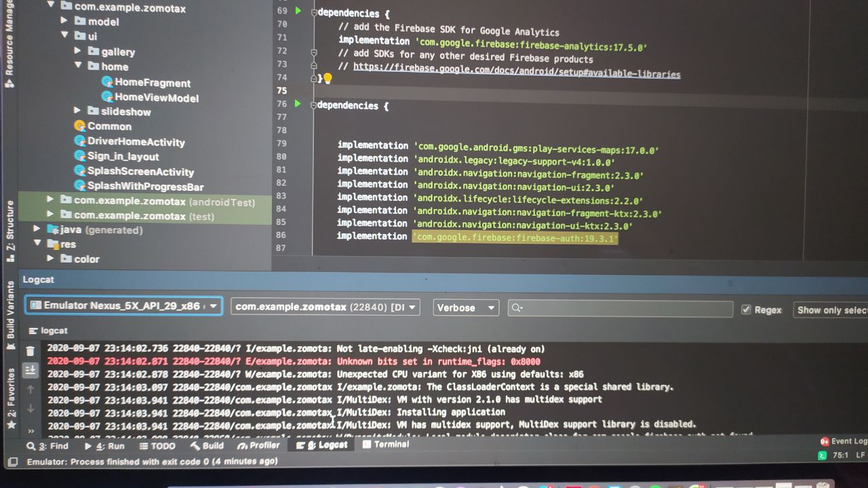Toggle scroll to end icon in logcat
Viewport: 868px width, 488px height.
pos(30,370)
